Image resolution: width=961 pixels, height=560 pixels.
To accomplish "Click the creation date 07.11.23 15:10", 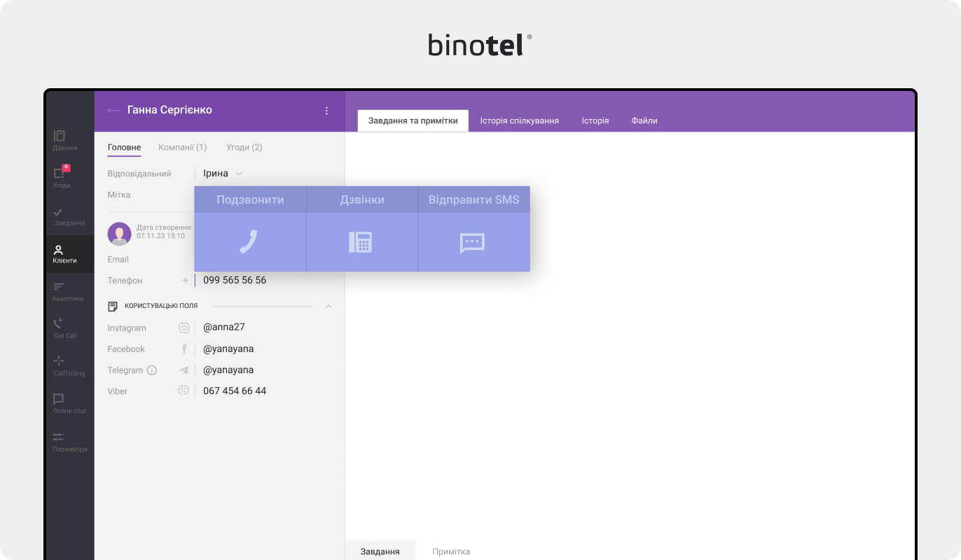I will (x=160, y=236).
